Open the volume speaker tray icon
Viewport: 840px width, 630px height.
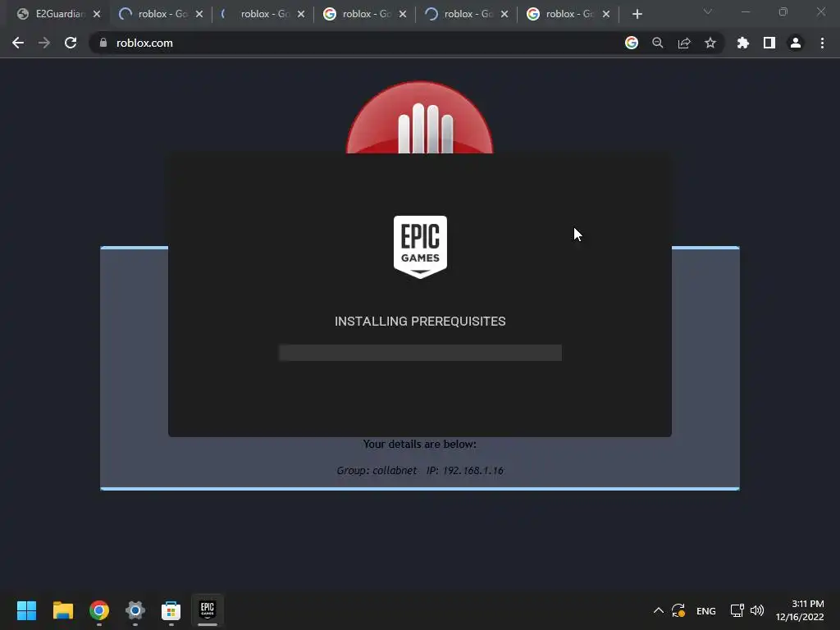click(757, 610)
